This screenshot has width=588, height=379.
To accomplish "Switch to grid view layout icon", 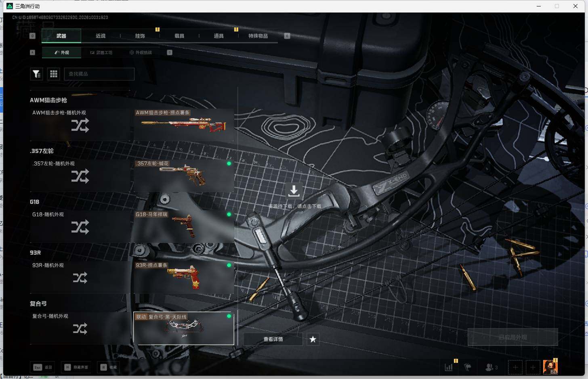I will (54, 74).
